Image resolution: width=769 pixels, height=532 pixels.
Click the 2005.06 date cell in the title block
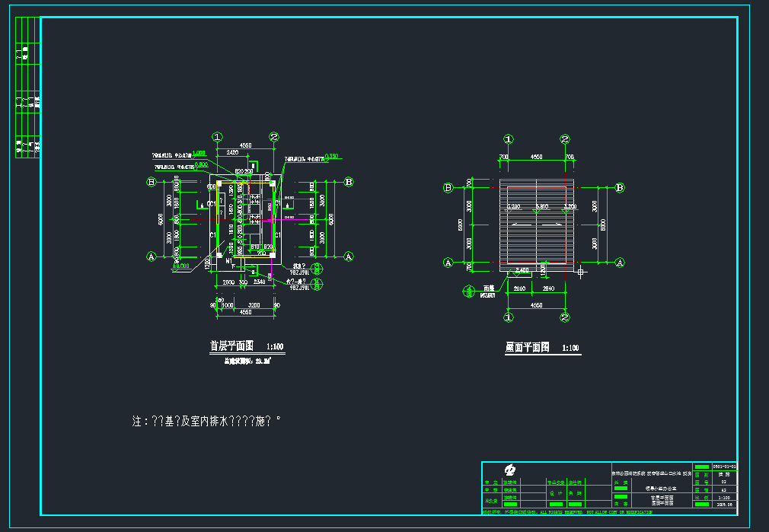[723, 504]
